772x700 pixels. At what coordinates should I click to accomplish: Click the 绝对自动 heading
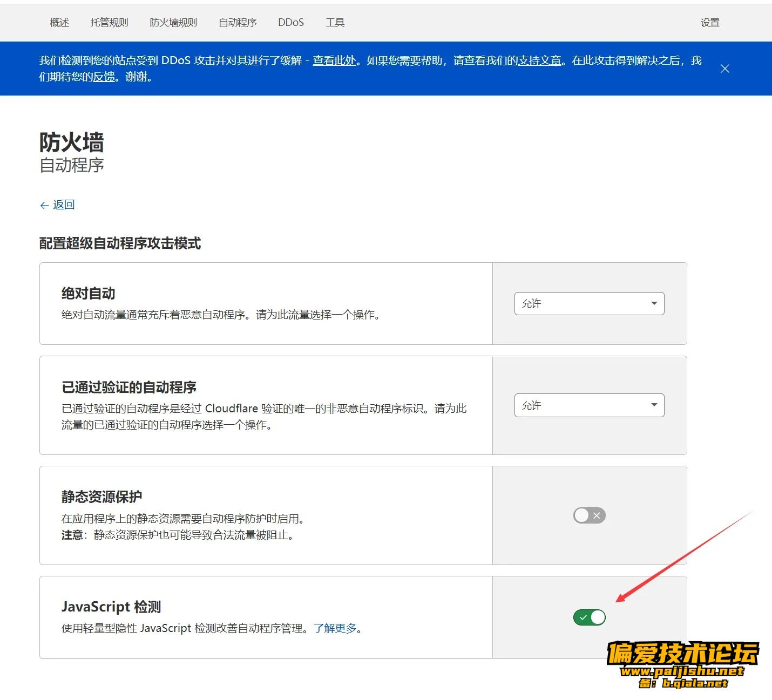(x=89, y=294)
